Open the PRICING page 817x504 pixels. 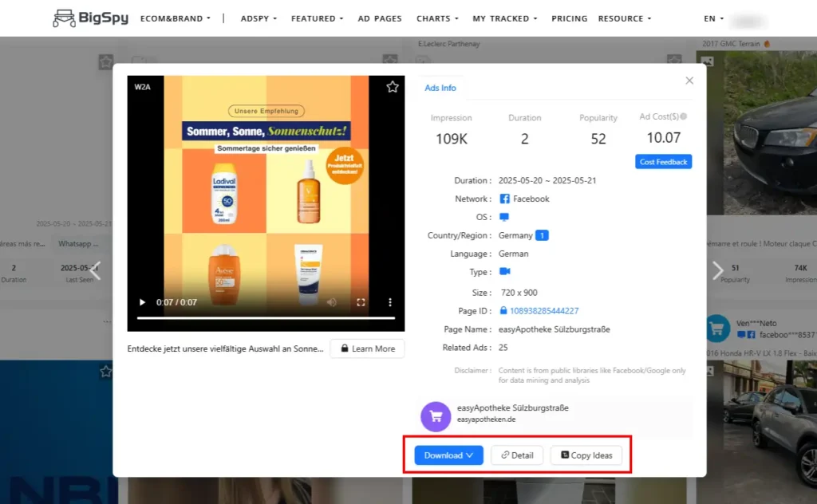570,18
